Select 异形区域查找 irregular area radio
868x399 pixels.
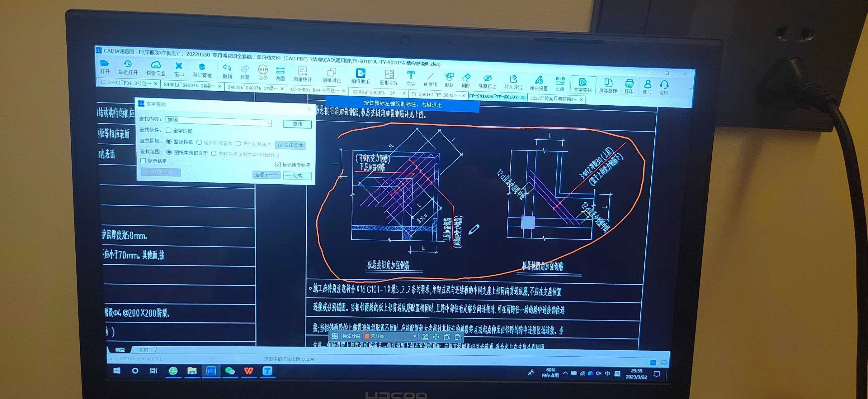[238, 144]
